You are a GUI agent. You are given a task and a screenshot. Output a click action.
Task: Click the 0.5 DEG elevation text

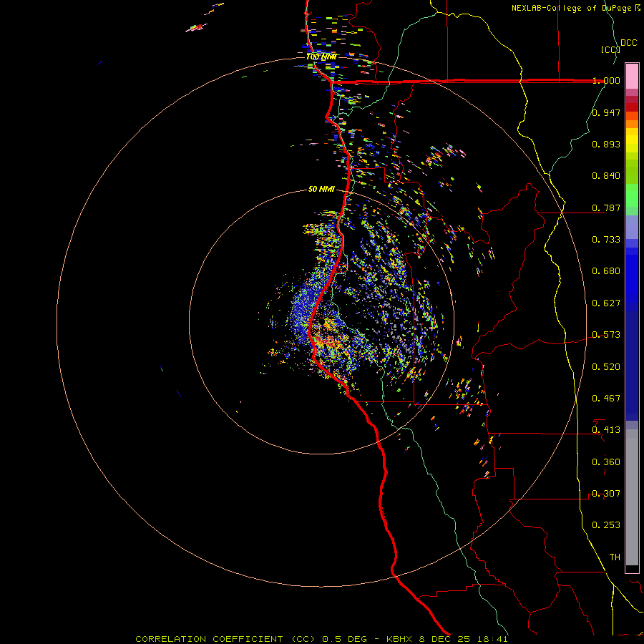pyautogui.click(x=345, y=639)
